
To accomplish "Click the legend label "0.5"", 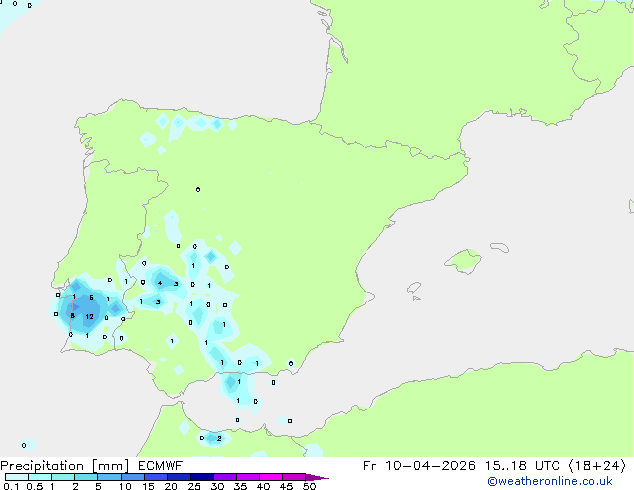I will [35, 486].
